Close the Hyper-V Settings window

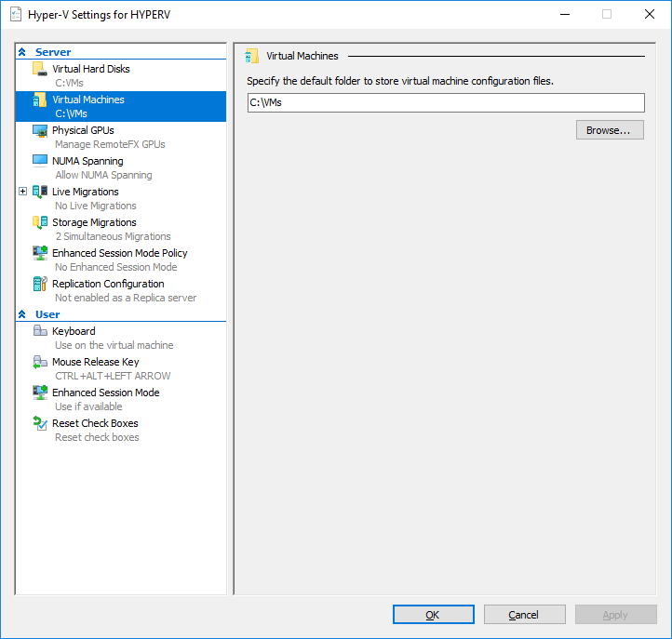650,15
